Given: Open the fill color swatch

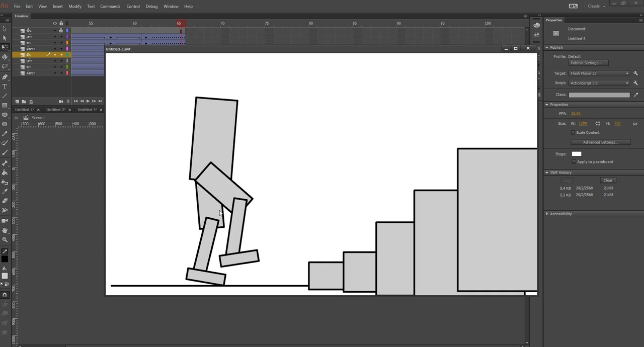Looking at the screenshot, I should [x=5, y=276].
